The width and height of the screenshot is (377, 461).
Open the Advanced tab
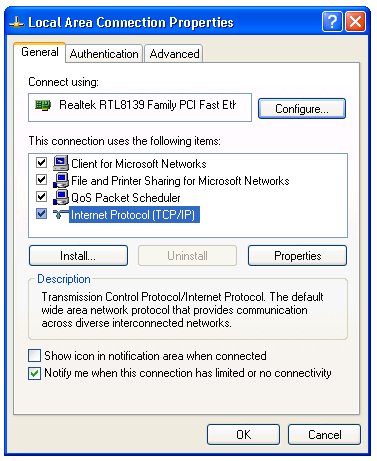[174, 54]
